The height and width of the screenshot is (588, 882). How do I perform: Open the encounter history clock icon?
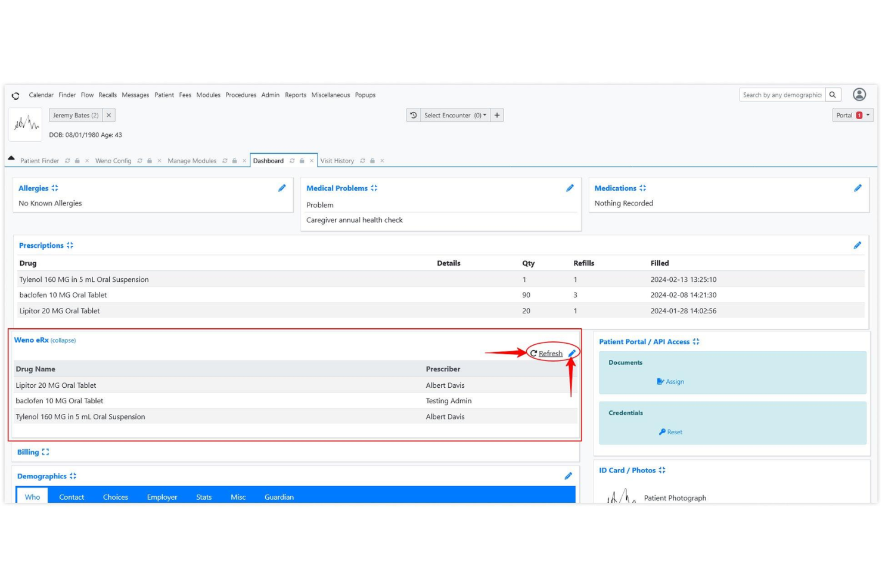coord(412,115)
